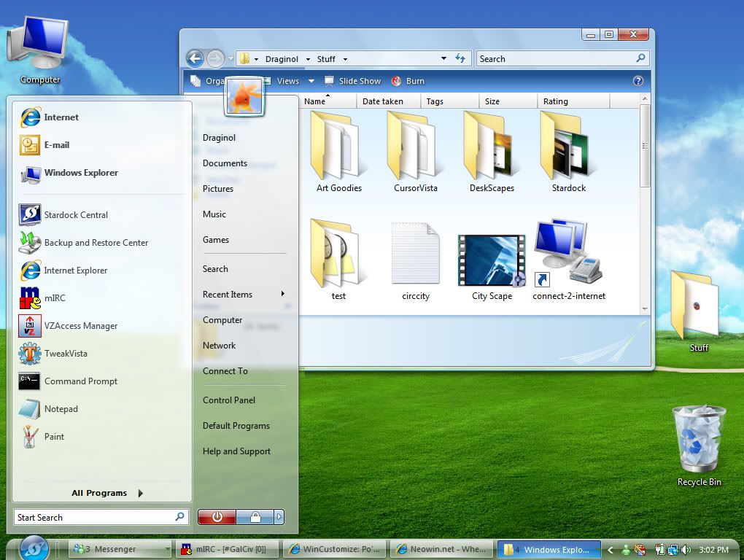Open recent pages dropdown beside Forward

[231, 59]
